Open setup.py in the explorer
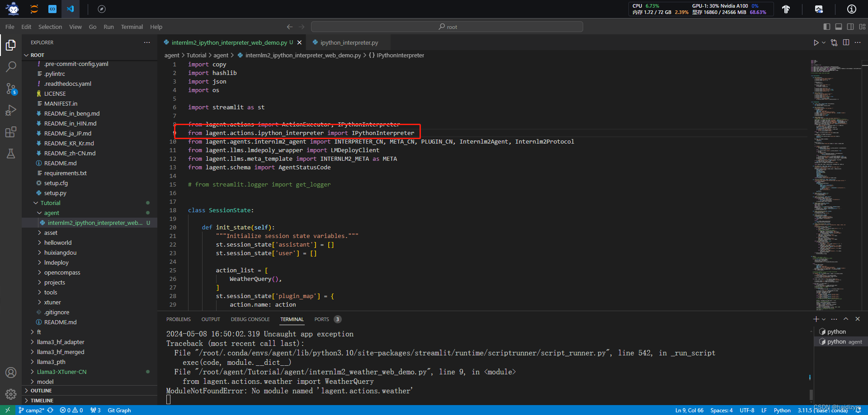The width and height of the screenshot is (868, 415). (x=90, y=193)
